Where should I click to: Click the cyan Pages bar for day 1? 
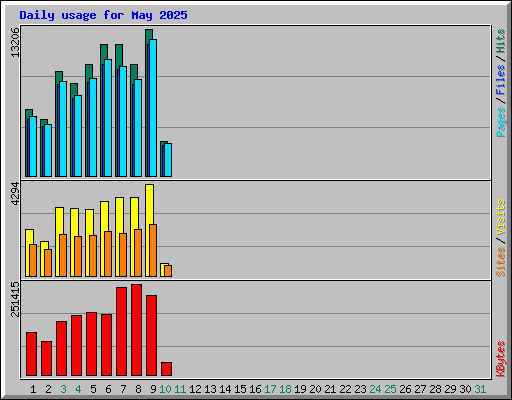click(33, 147)
